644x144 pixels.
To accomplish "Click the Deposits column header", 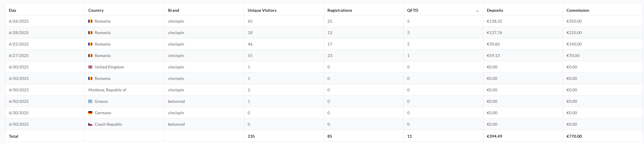I will click(x=495, y=10).
